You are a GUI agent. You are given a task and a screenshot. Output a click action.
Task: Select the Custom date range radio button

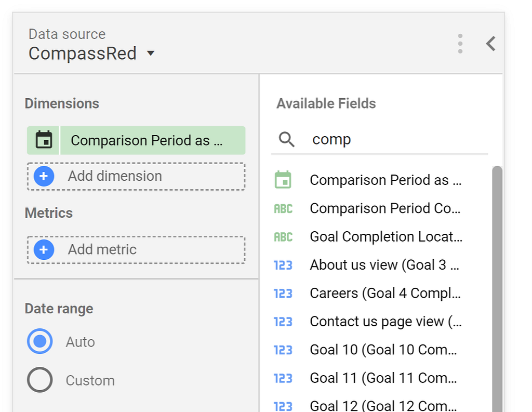click(39, 380)
